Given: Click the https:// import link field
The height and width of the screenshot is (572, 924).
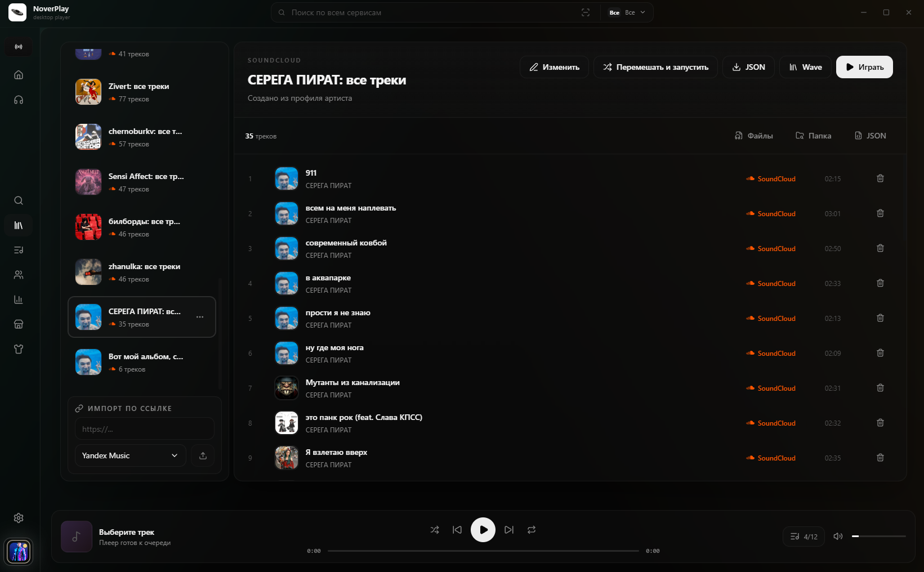Looking at the screenshot, I should (x=145, y=429).
